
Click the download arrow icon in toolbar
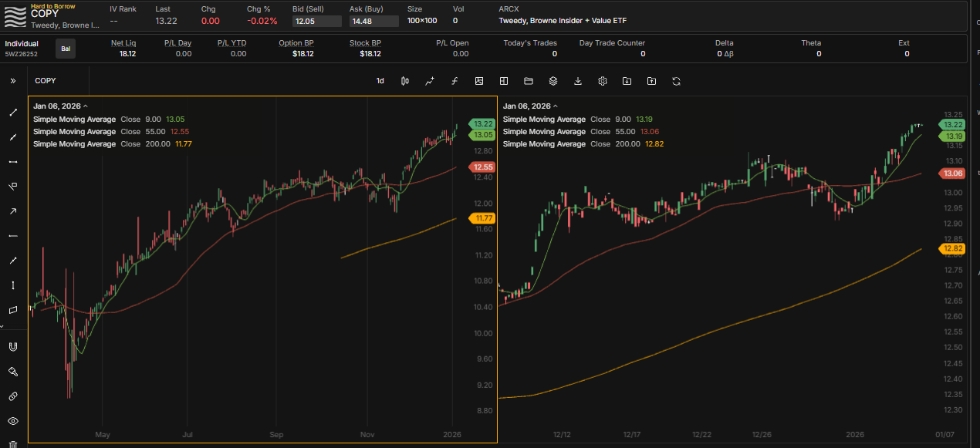(578, 81)
